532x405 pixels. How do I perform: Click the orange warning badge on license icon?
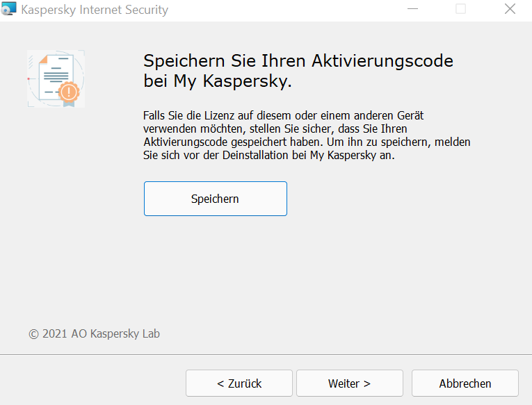point(69,91)
